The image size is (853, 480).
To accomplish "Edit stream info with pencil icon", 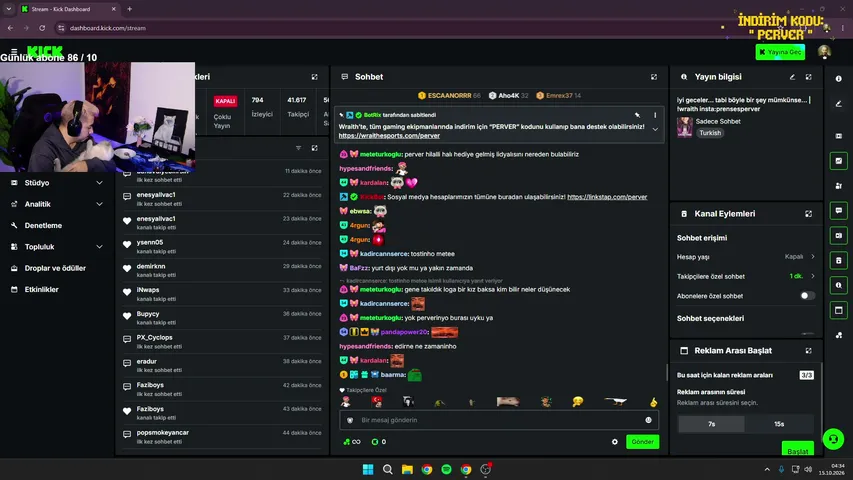I will coord(792,77).
